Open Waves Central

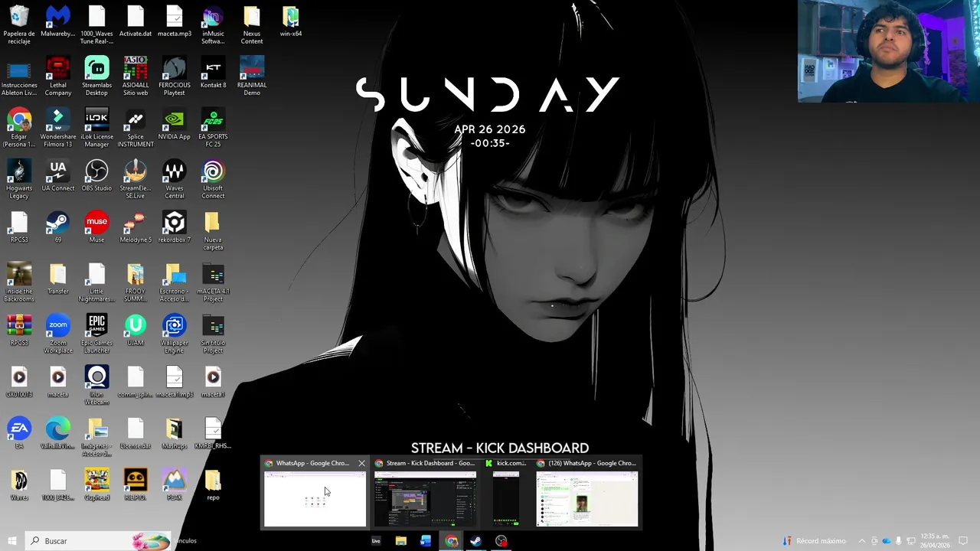[x=175, y=178]
